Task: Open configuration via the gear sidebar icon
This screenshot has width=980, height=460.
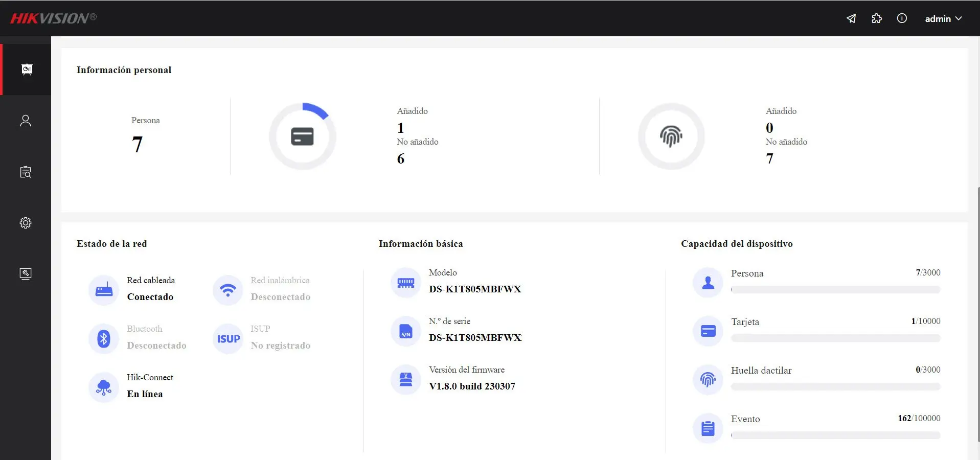Action: point(26,223)
